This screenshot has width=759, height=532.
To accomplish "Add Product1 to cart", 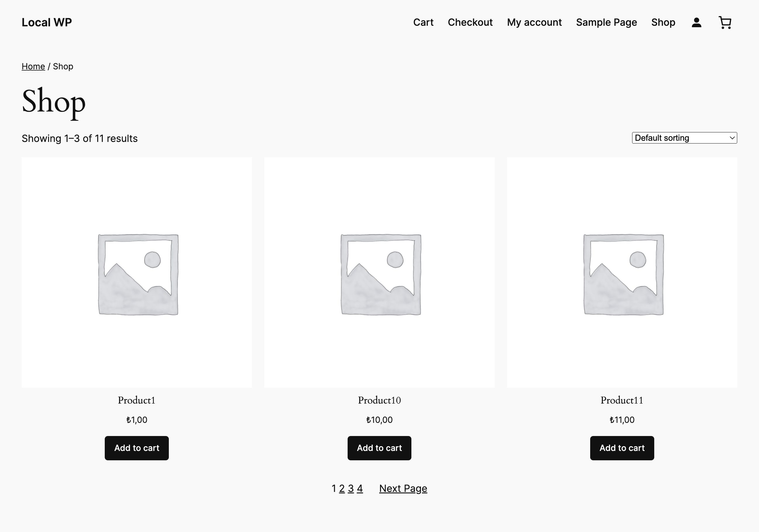I will tap(137, 448).
